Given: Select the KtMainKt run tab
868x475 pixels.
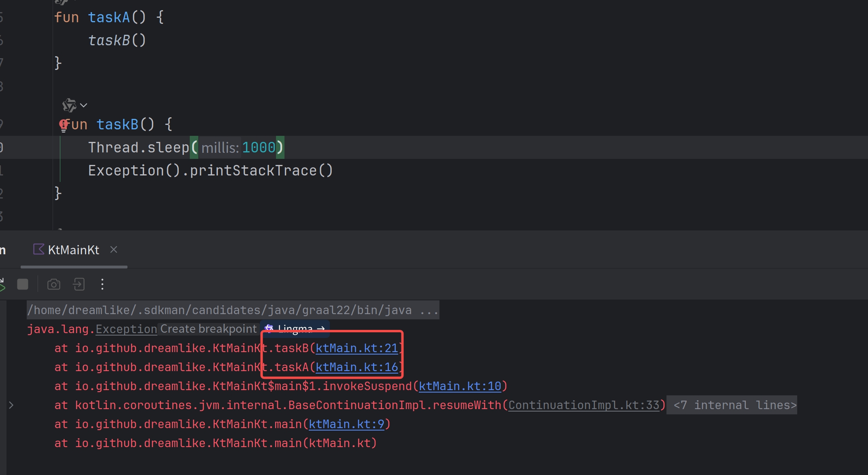Looking at the screenshot, I should coord(74,250).
